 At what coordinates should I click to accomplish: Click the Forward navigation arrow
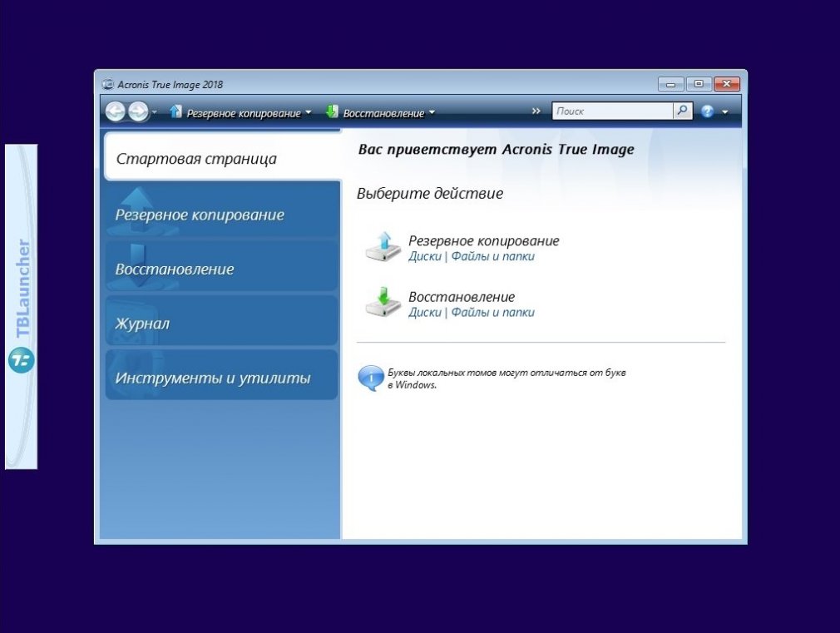(x=138, y=111)
